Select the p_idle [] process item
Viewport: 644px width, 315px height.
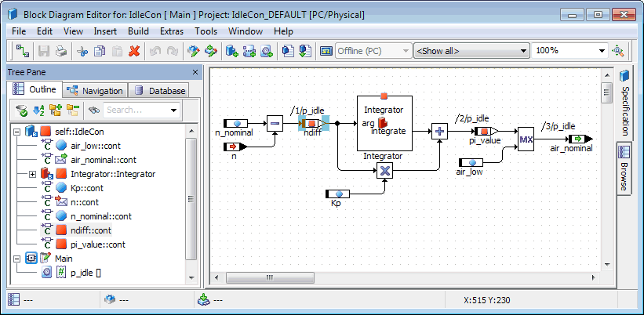[86, 273]
